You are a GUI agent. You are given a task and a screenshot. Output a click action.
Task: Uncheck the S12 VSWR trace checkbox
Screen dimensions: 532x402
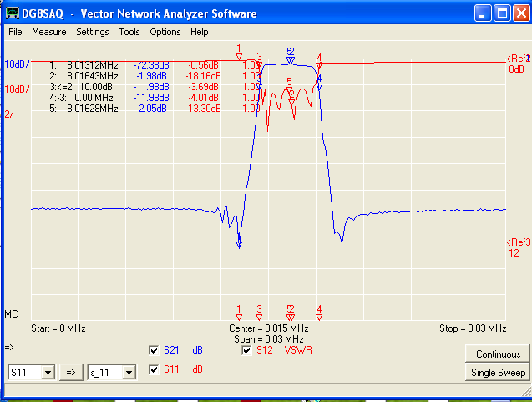point(246,350)
